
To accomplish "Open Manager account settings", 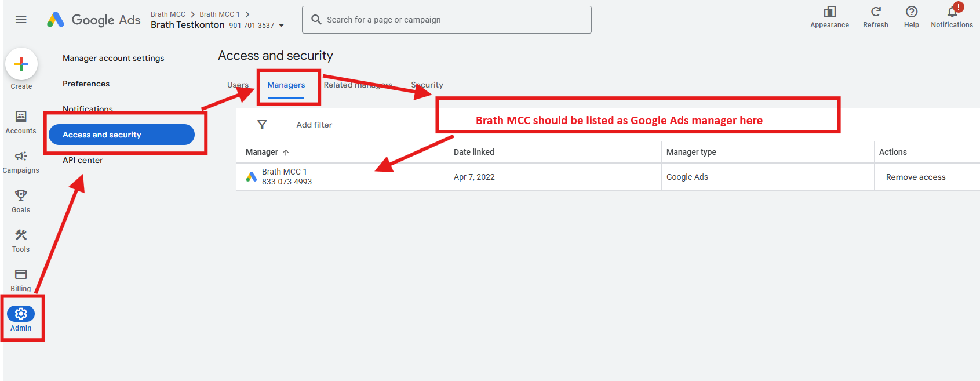I will (x=114, y=58).
